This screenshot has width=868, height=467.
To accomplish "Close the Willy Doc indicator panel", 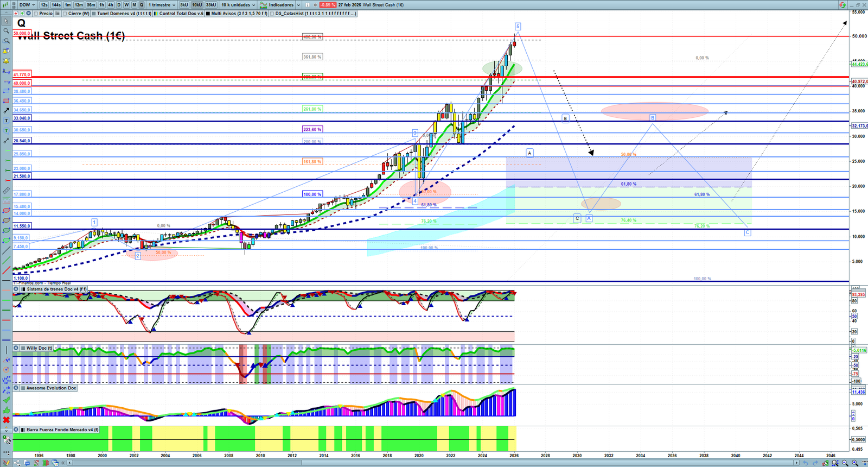I will point(16,348).
